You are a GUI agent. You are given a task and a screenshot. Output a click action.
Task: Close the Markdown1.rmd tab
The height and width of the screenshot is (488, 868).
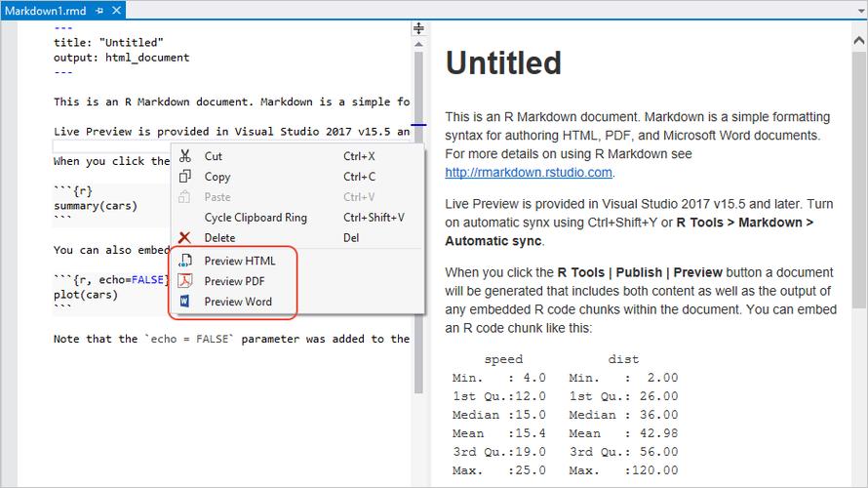tap(117, 10)
